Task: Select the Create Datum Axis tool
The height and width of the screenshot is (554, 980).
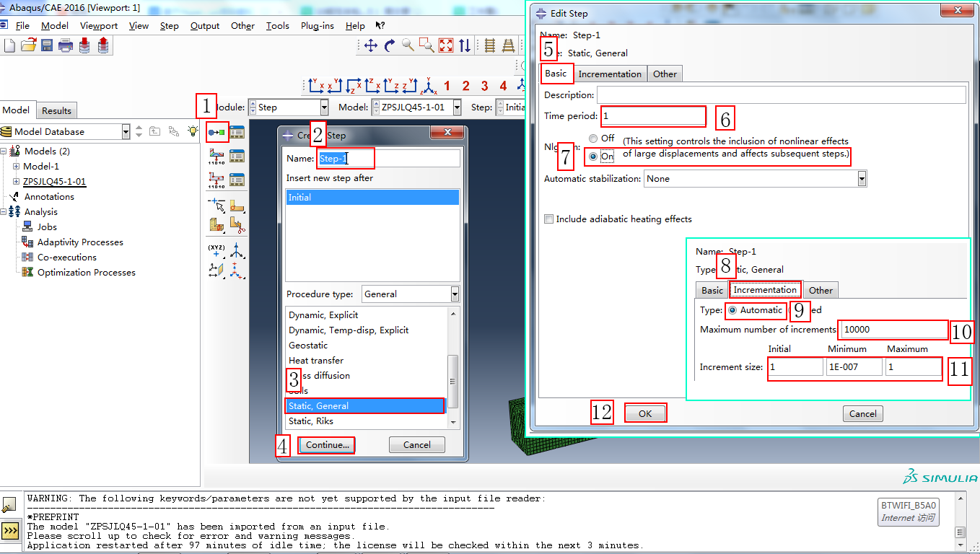Action: 237,250
